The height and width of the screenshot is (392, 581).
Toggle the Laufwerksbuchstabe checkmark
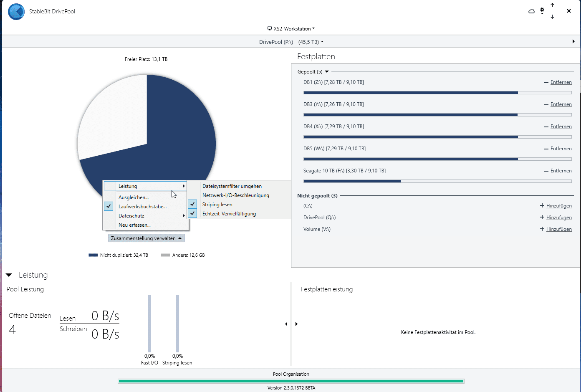[109, 206]
